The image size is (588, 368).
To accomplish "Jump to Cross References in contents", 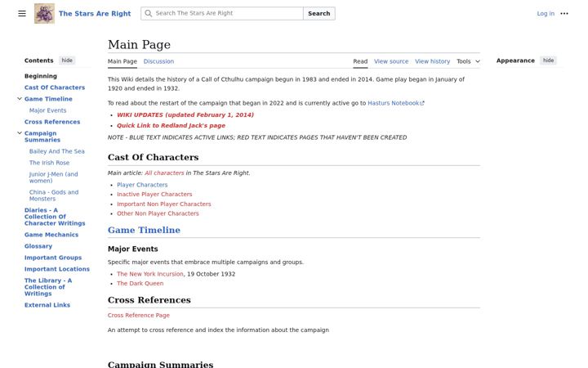I will click(52, 122).
